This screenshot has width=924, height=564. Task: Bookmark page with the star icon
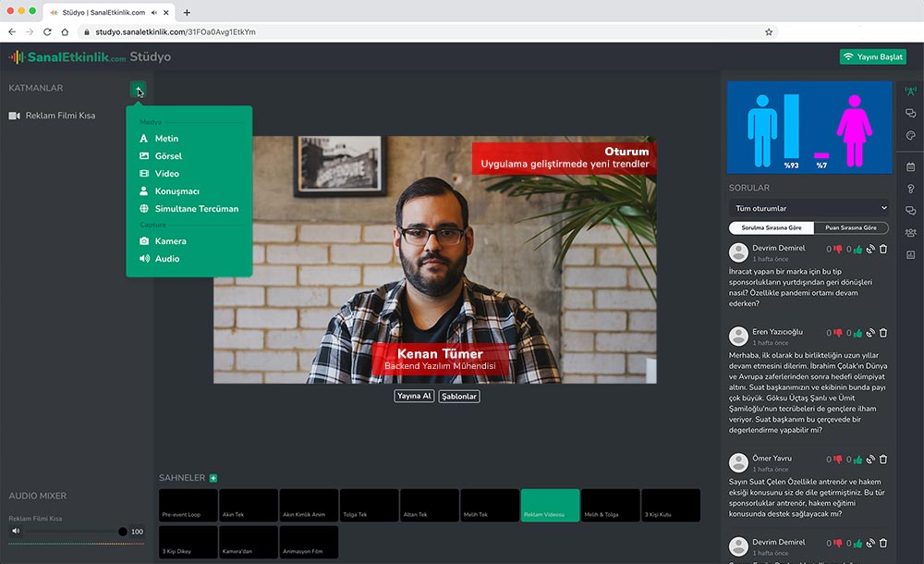pyautogui.click(x=769, y=31)
